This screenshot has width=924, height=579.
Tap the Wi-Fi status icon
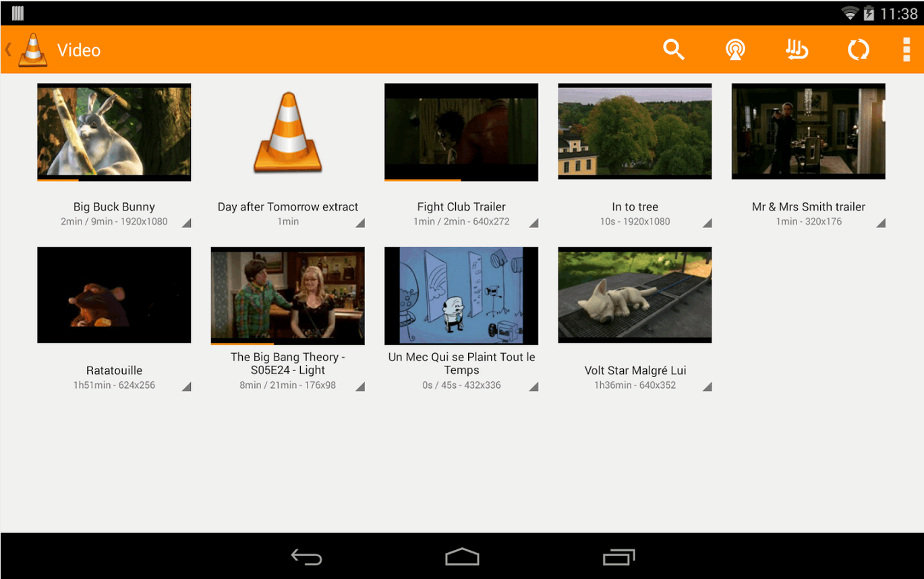pos(850,13)
